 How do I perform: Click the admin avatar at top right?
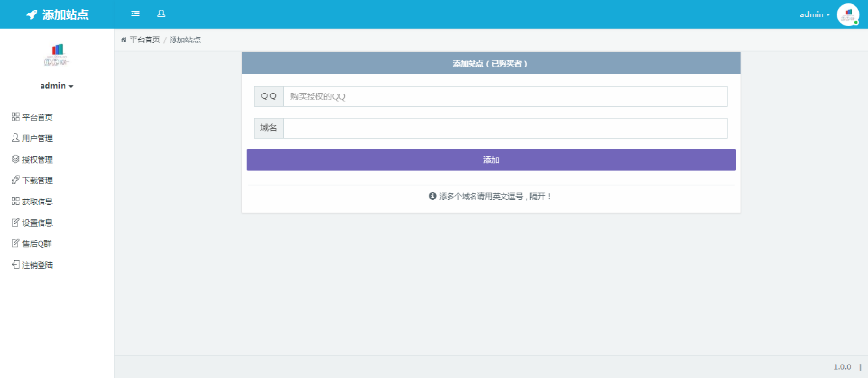848,14
